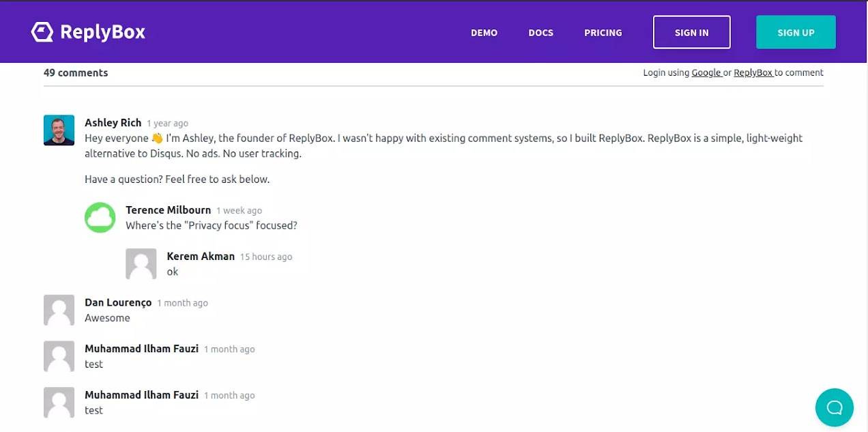Screen dimensions: 868x432
Task: Log in using the ReplyBox link
Action: coord(753,72)
